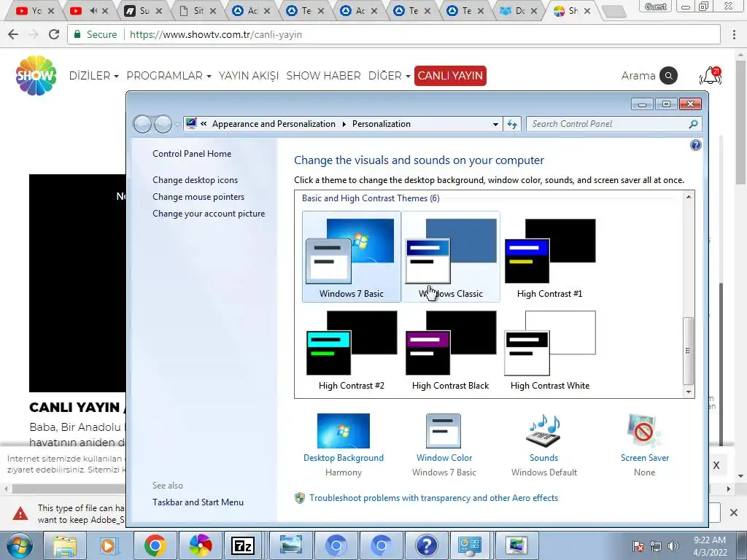
Task: Open the Screen Saver icon
Action: 644,430
